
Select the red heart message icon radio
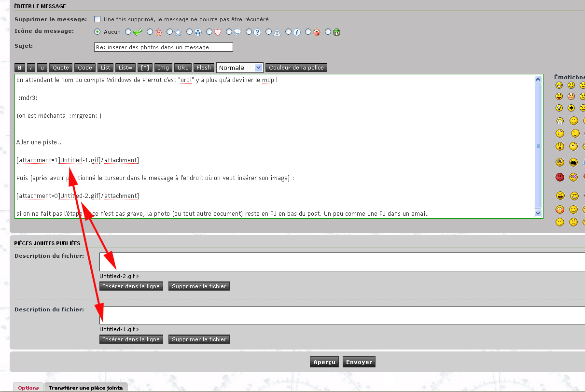pyautogui.click(x=209, y=32)
